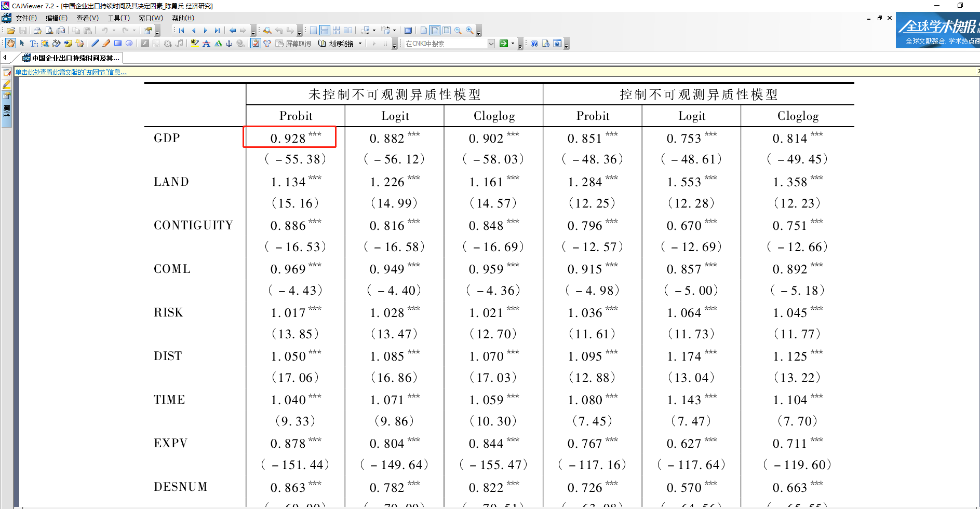Expand zoom toolbar overflow options
Viewport: 980px width, 509px height.
(479, 31)
